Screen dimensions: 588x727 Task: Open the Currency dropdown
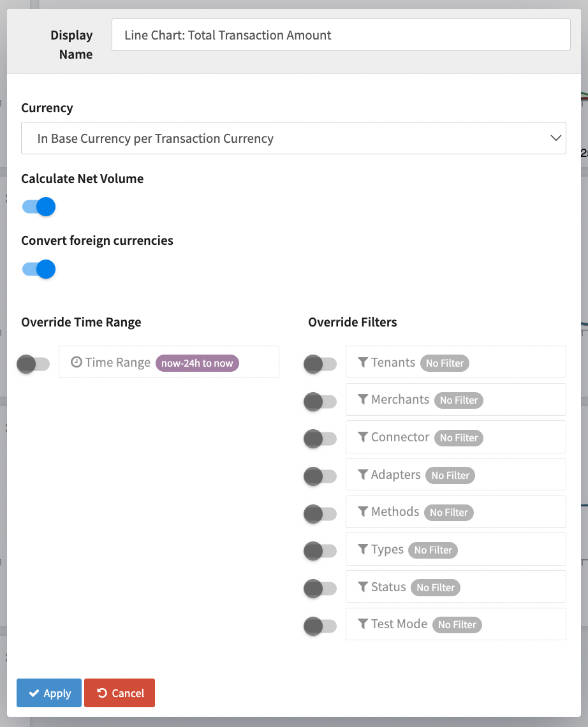coord(293,138)
